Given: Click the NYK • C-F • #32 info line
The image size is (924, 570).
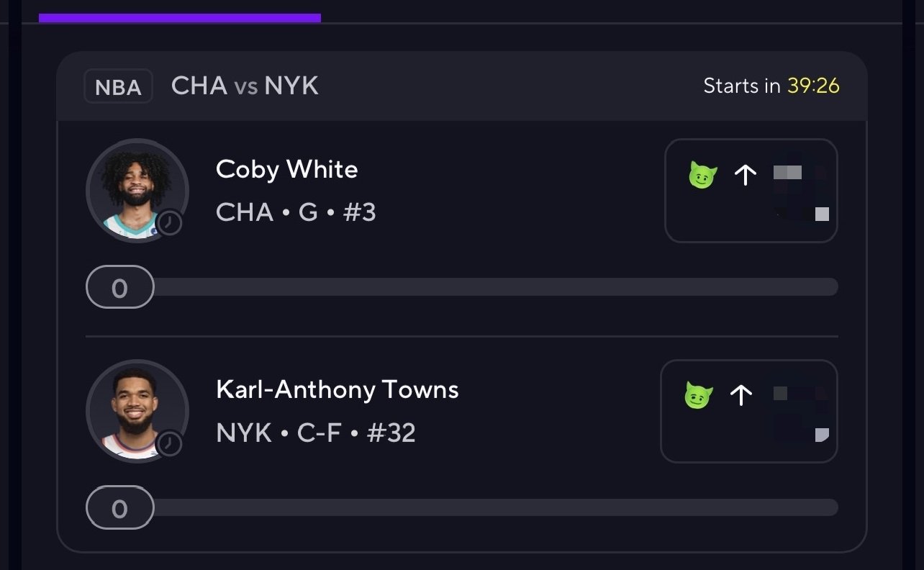Looking at the screenshot, I should pos(316,433).
